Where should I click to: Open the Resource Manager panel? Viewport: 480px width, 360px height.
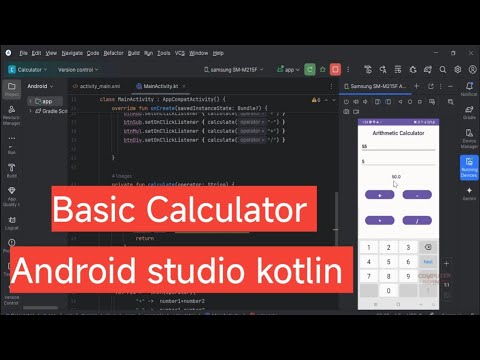(12, 115)
